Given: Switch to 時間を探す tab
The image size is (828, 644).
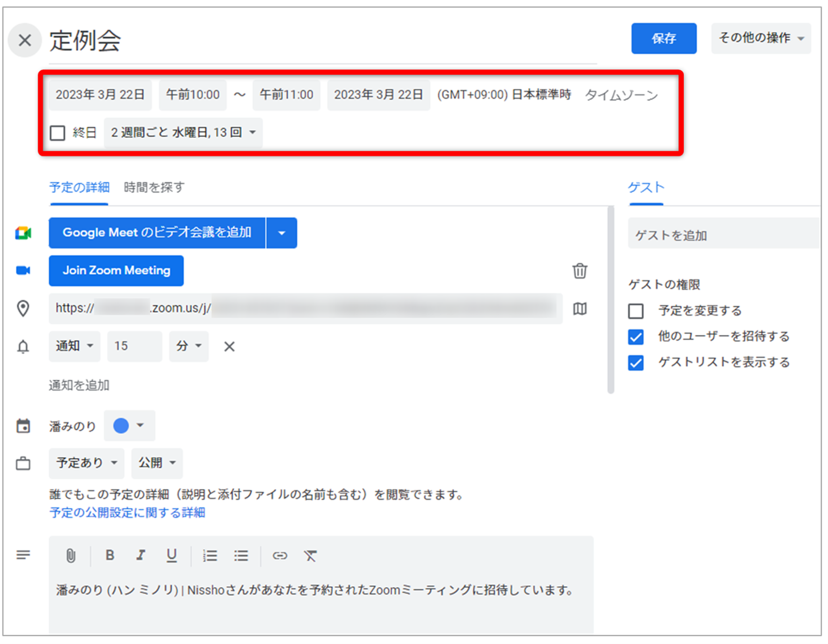Looking at the screenshot, I should coord(154,187).
